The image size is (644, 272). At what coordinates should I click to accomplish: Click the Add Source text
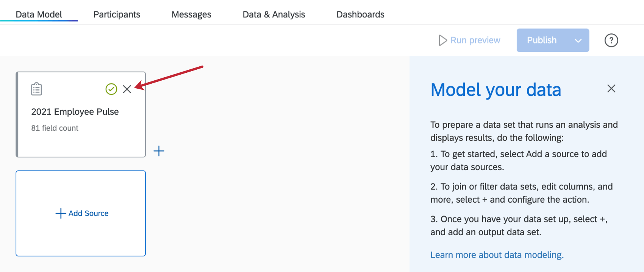click(x=88, y=213)
